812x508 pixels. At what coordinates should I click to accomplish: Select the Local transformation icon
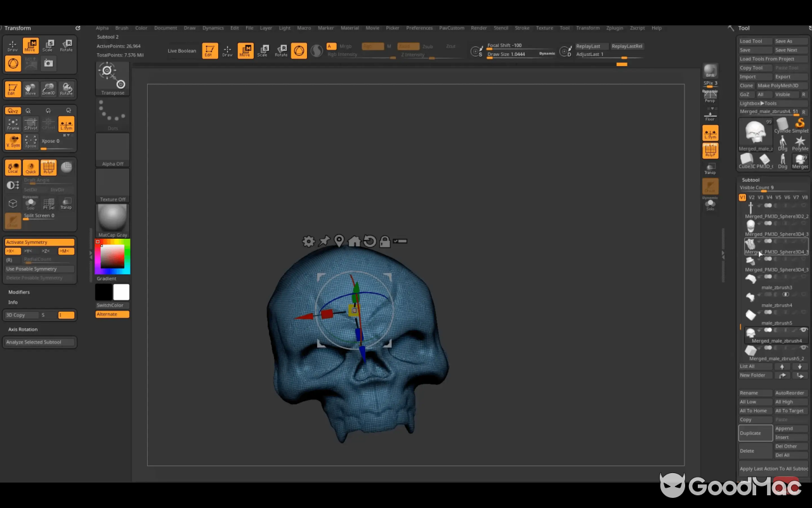pos(13,167)
